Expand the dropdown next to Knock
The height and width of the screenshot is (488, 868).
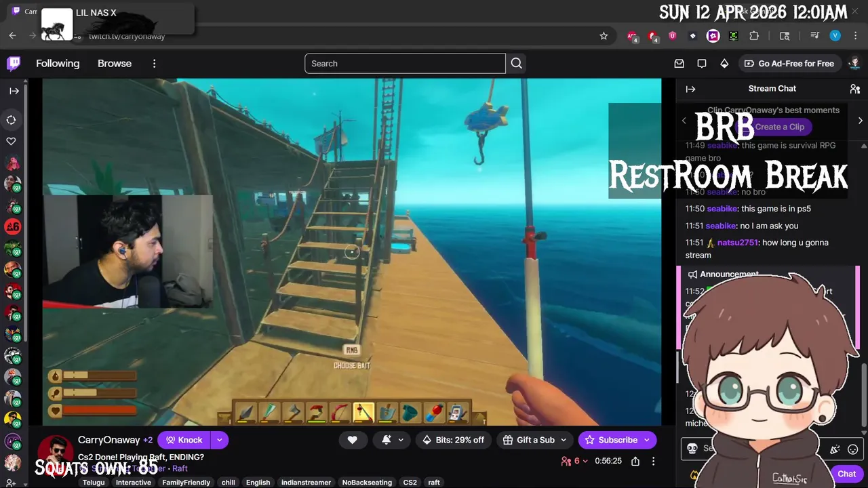(219, 440)
